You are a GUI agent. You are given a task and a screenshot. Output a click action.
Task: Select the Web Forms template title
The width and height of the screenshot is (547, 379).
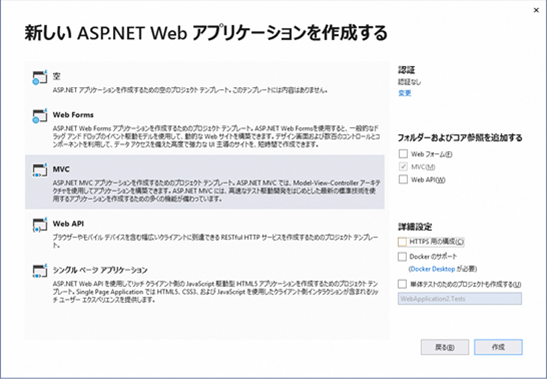73,115
